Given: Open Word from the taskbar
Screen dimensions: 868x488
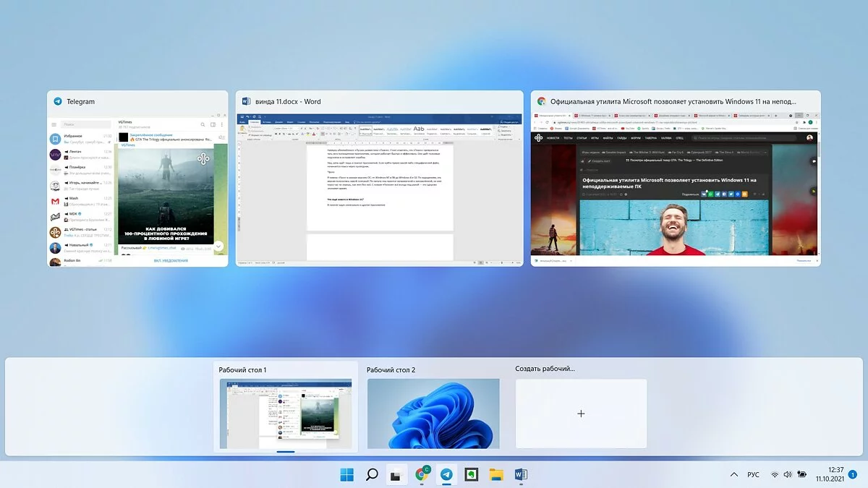Looking at the screenshot, I should pos(521,474).
